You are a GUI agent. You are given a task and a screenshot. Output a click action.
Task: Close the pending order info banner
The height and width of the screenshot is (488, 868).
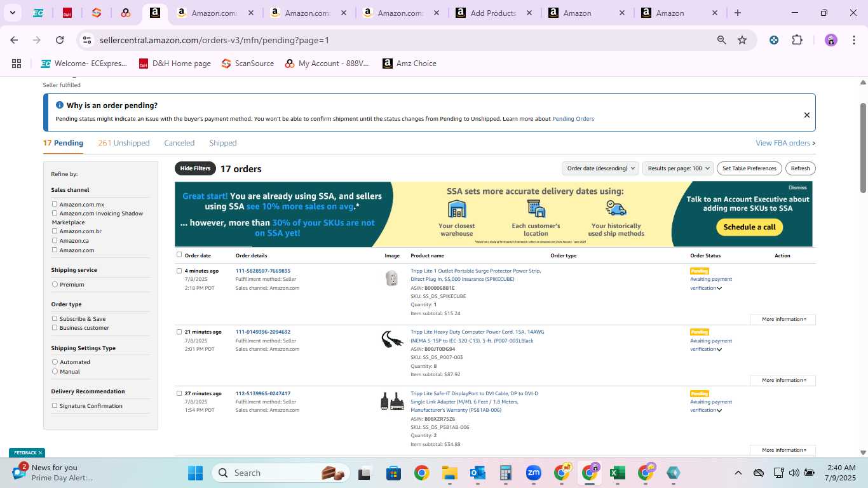pyautogui.click(x=807, y=115)
